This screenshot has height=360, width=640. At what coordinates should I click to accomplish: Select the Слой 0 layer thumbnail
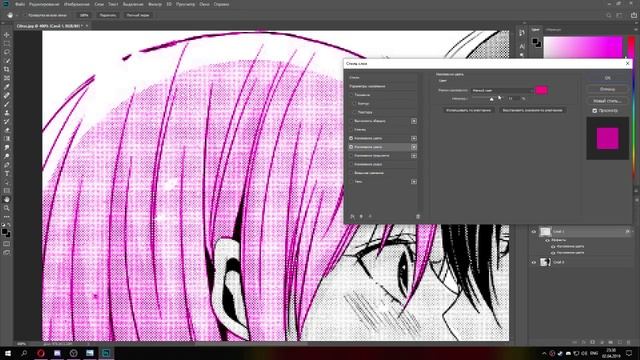pyautogui.click(x=545, y=262)
